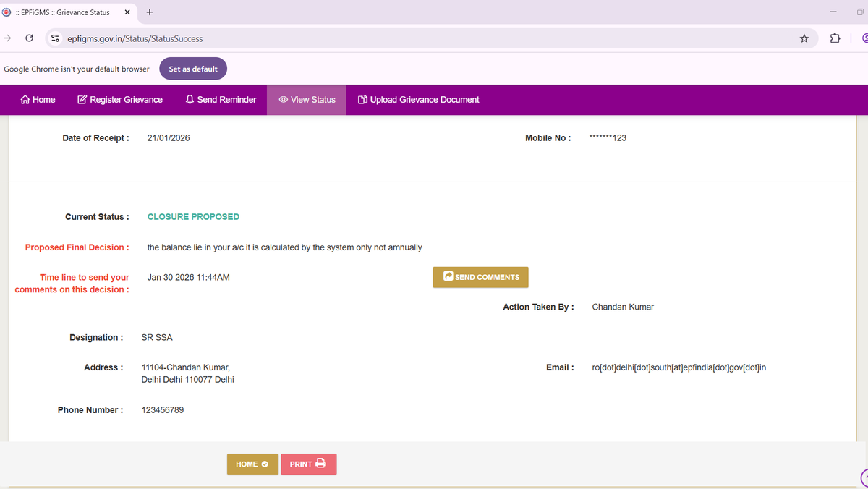Click the PRINT button
The height and width of the screenshot is (489, 868).
point(309,464)
